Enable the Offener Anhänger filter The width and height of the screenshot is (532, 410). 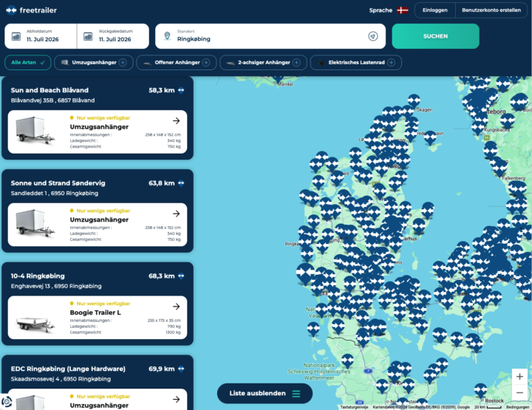click(177, 62)
